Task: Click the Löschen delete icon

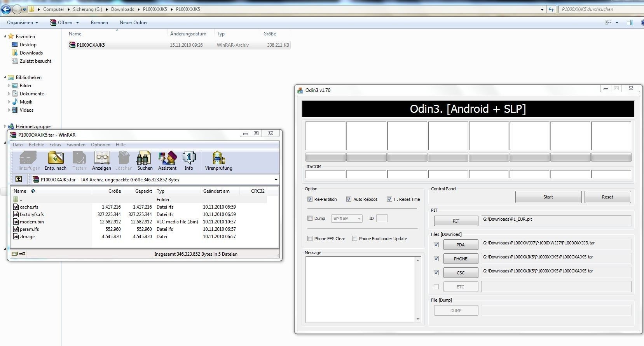Action: pos(124,161)
